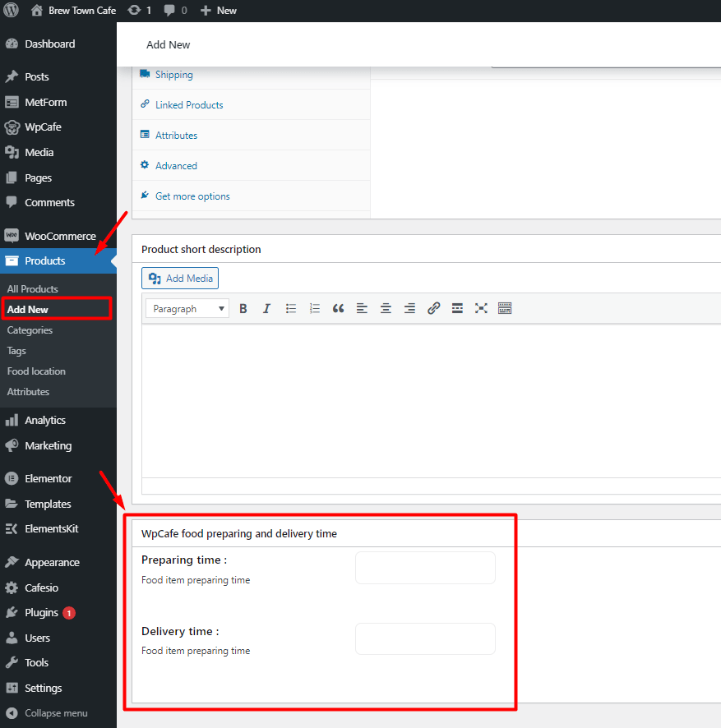Open WooCommerce menu
This screenshot has height=728, width=721.
pyautogui.click(x=58, y=236)
